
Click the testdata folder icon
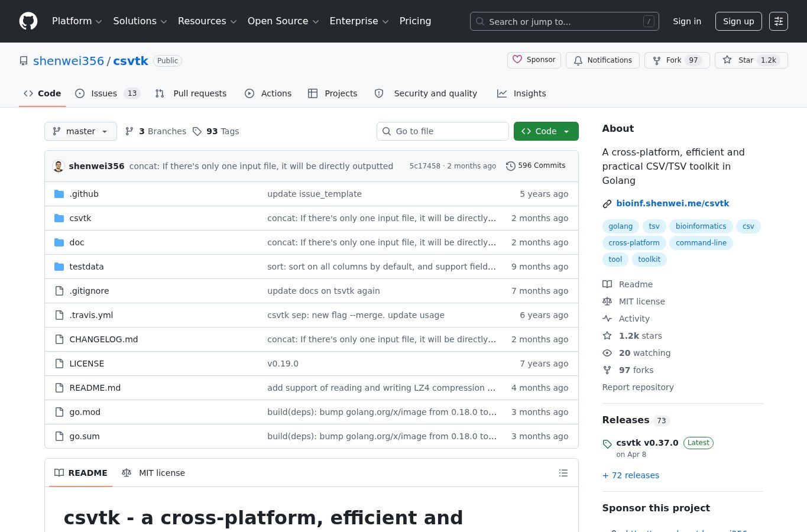tap(59, 267)
